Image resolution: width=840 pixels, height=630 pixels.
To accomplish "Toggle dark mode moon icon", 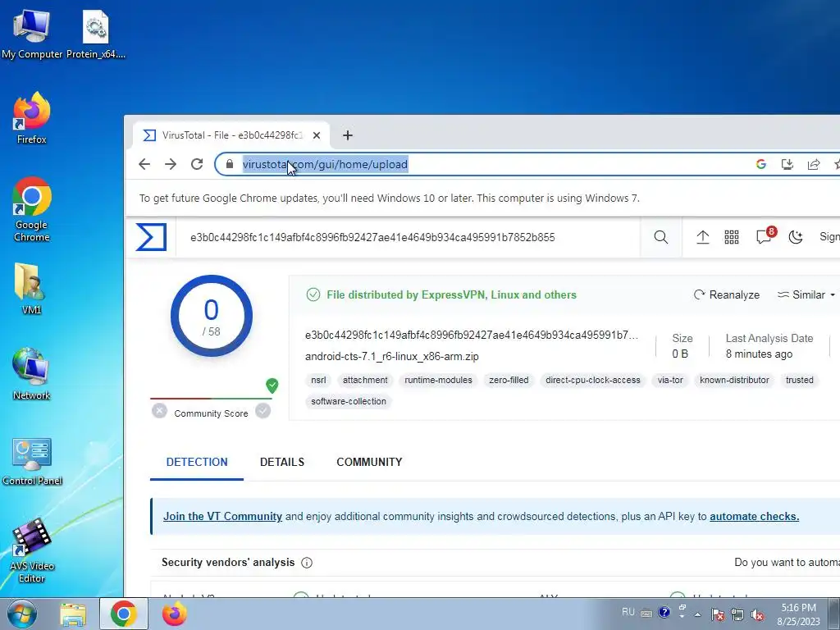I will 796,237.
